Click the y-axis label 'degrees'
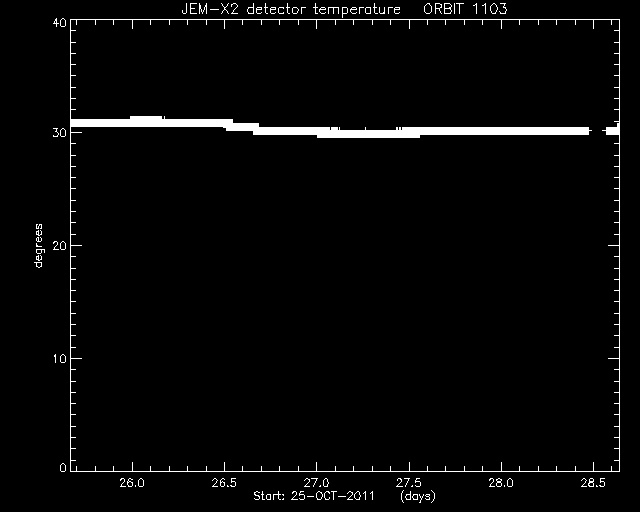640x512 pixels. click(38, 246)
